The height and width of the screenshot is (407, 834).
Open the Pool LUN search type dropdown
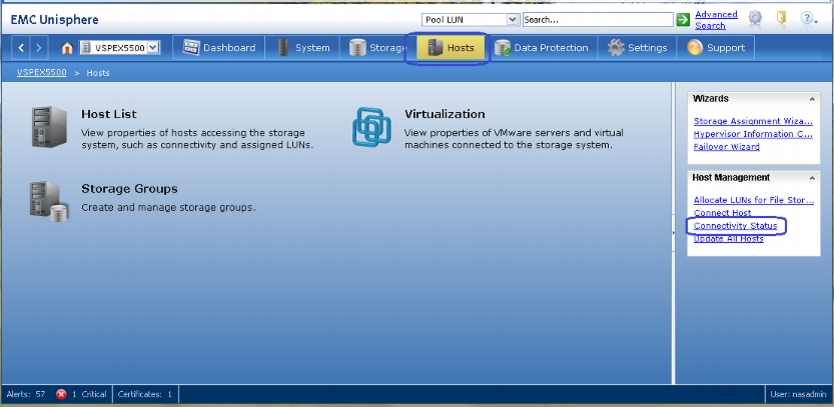pyautogui.click(x=471, y=20)
